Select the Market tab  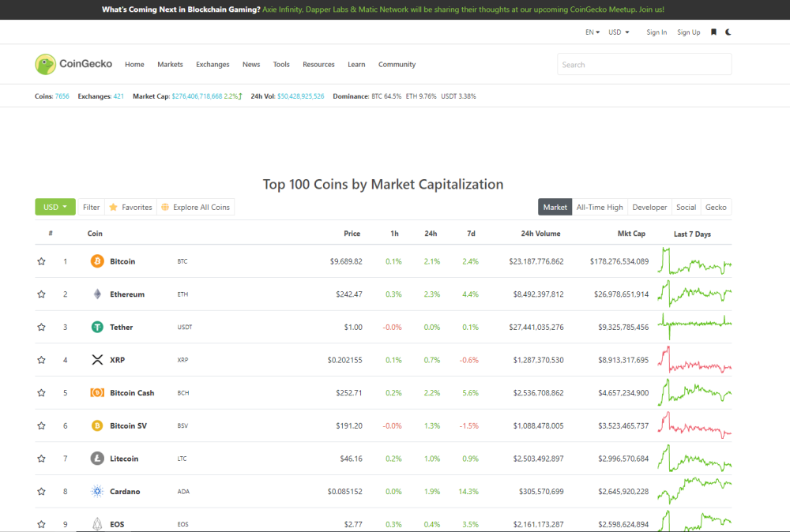click(x=555, y=207)
